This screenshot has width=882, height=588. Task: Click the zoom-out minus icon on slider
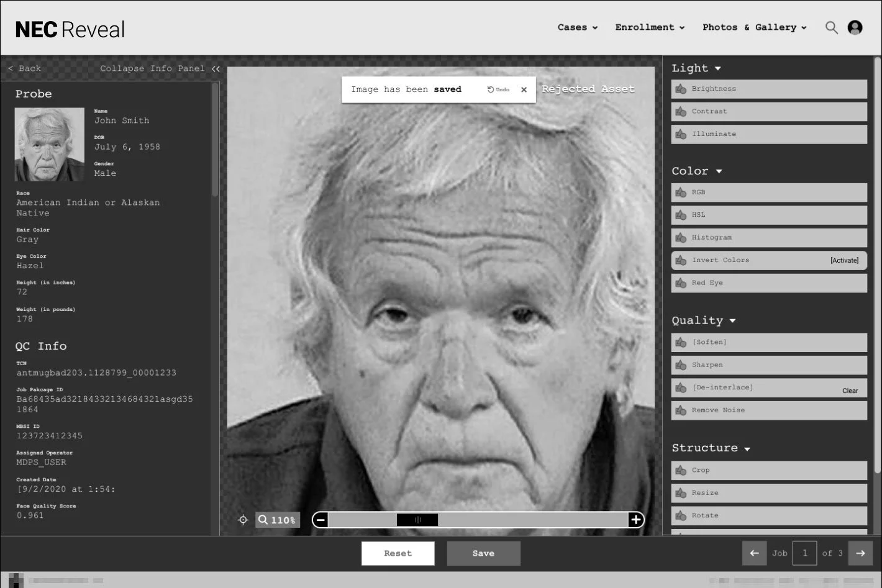tap(321, 520)
